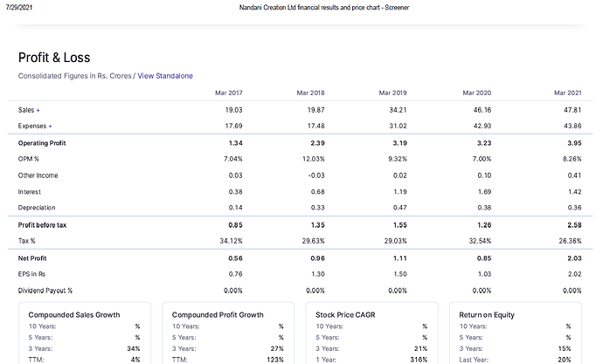Image resolution: width=603 pixels, height=364 pixels.
Task: Open the View Standalone link
Action: pos(165,76)
